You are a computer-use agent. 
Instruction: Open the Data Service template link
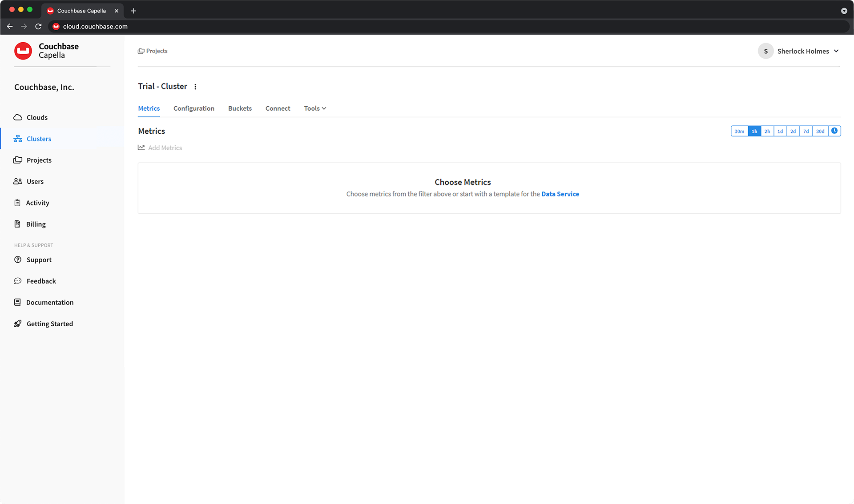(560, 194)
